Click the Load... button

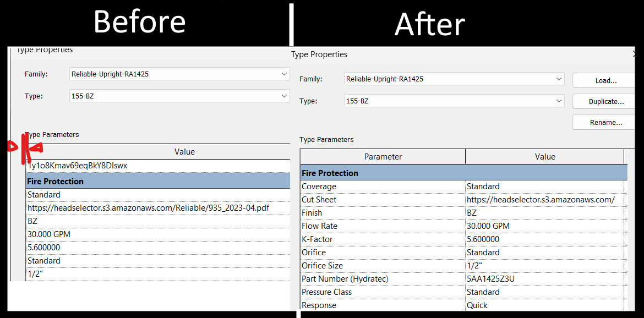click(x=605, y=80)
